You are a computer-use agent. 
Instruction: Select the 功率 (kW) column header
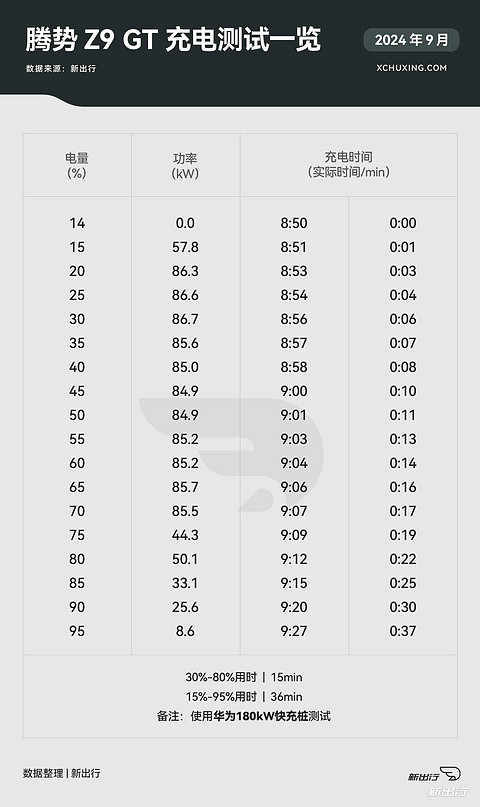185,165
